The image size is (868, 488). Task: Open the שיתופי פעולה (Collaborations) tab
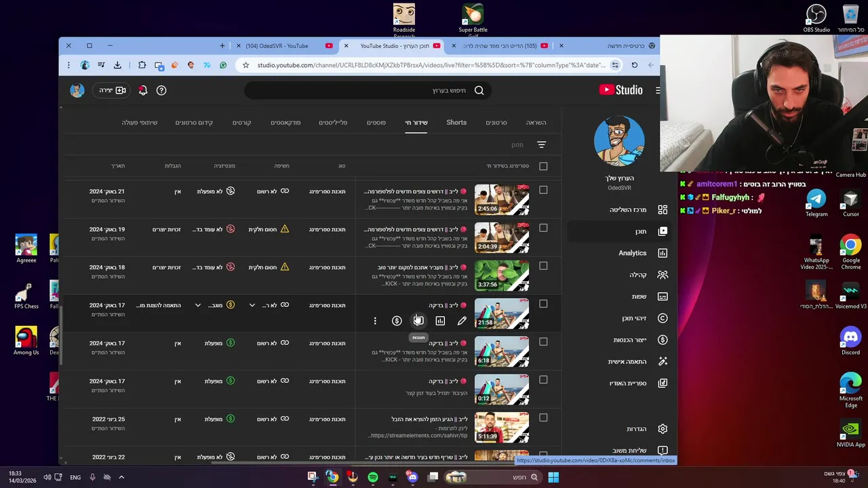[140, 123]
